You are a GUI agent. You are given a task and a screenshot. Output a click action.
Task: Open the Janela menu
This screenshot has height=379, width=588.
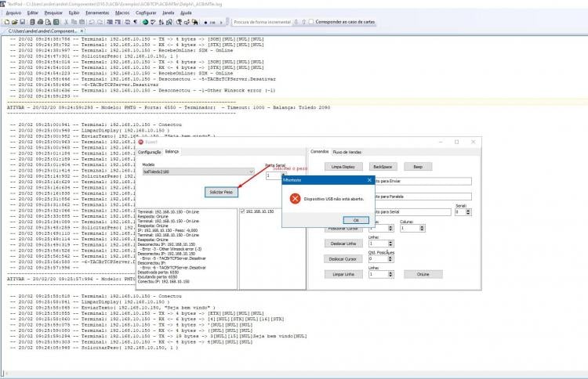click(168, 13)
